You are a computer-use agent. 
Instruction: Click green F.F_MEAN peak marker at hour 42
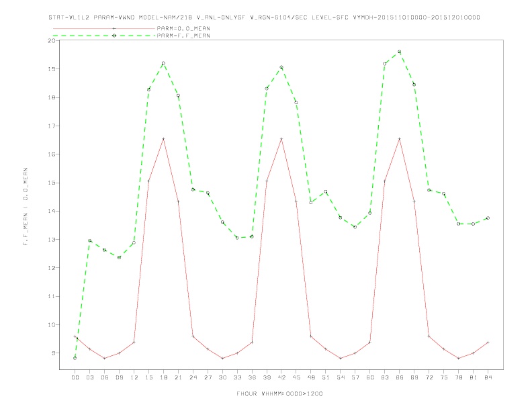281,67
